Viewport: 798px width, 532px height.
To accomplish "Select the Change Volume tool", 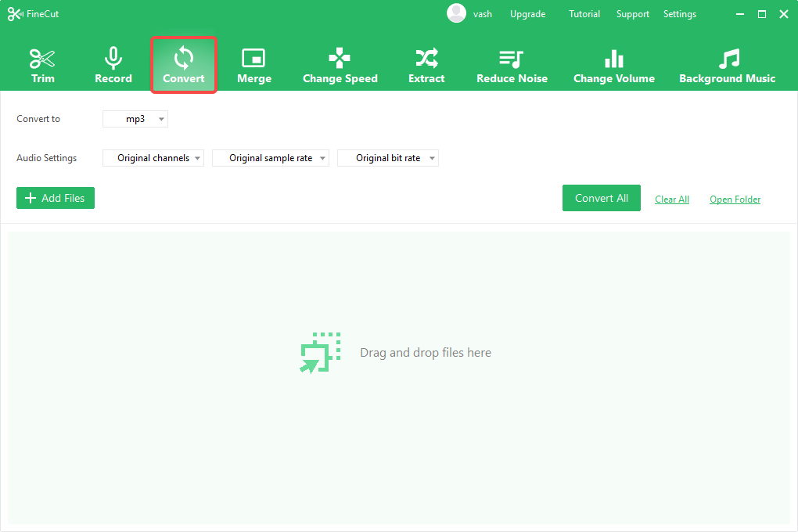I will [613, 66].
